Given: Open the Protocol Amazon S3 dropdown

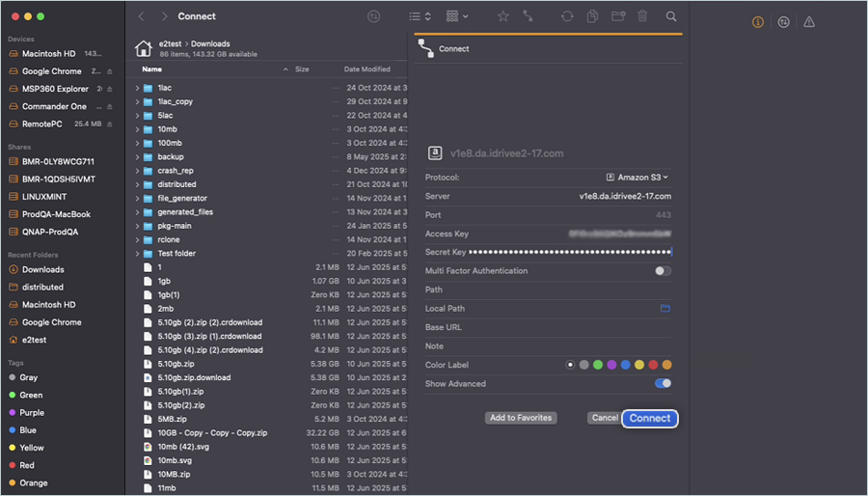Looking at the screenshot, I should click(x=637, y=178).
